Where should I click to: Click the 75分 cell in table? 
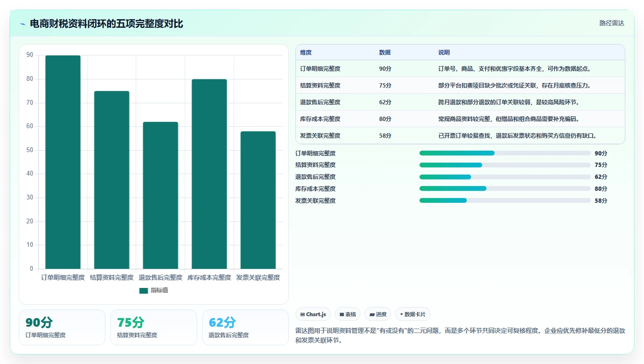[x=385, y=86]
